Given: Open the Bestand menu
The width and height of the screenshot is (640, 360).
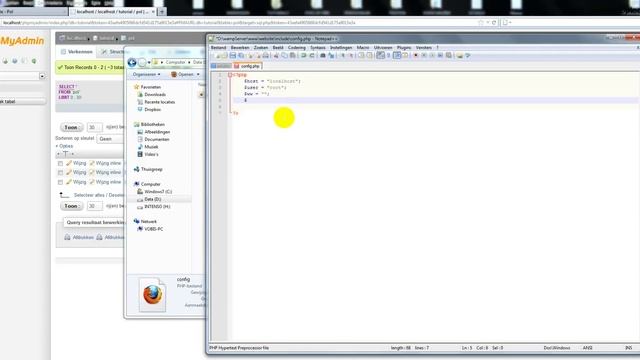Looking at the screenshot, I should (218, 48).
